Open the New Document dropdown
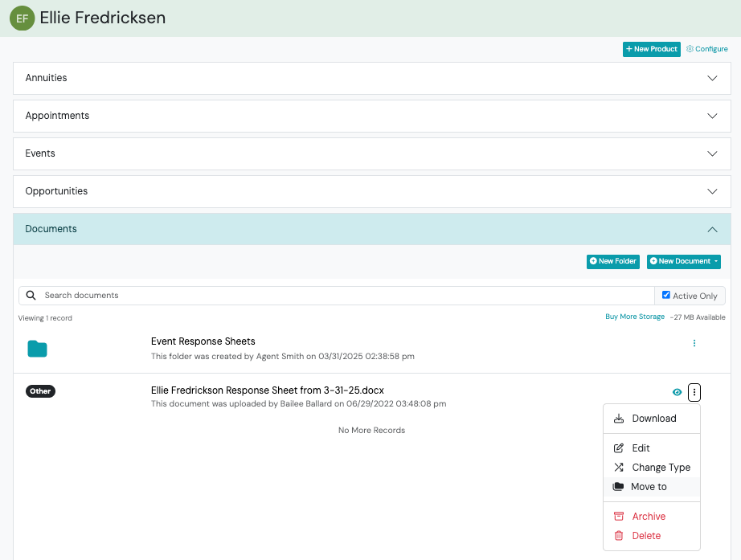 coord(684,261)
